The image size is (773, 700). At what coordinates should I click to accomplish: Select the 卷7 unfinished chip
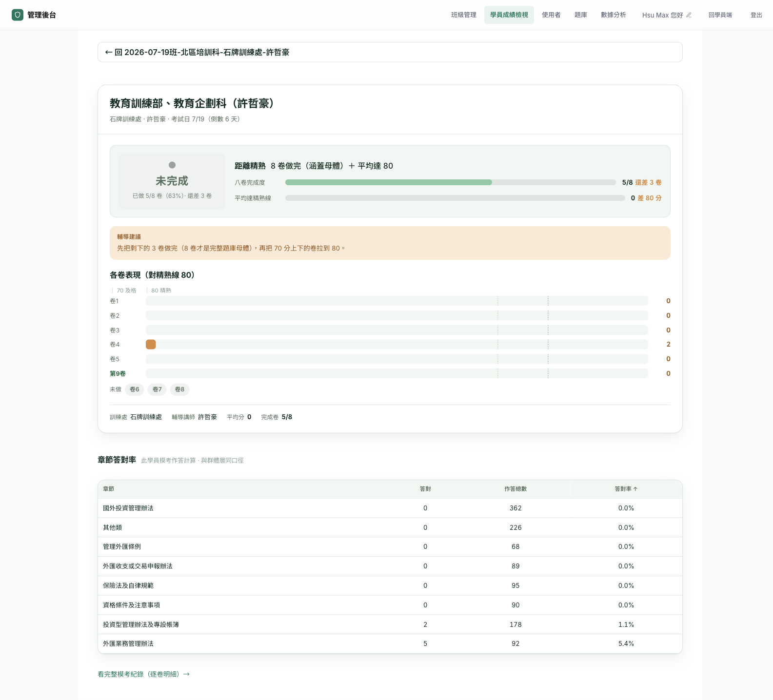[157, 389]
